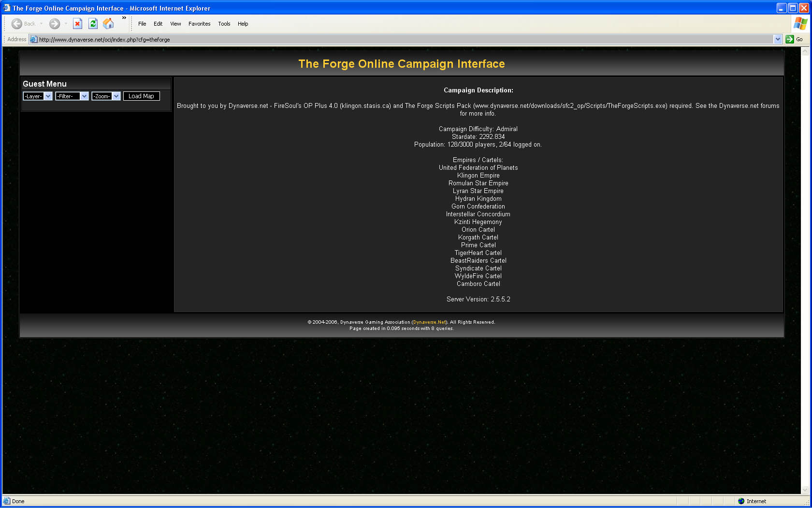Open the Zoom dropdown
The height and width of the screenshot is (508, 812).
(106, 96)
